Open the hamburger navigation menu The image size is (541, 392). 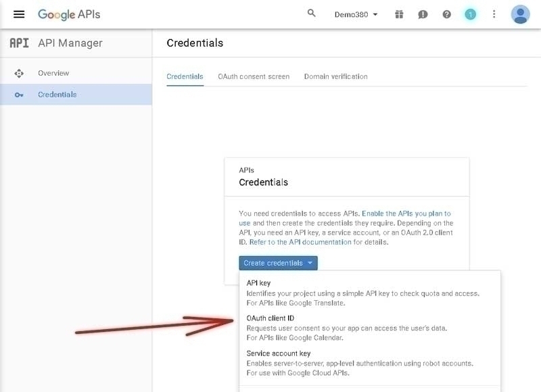(x=19, y=14)
